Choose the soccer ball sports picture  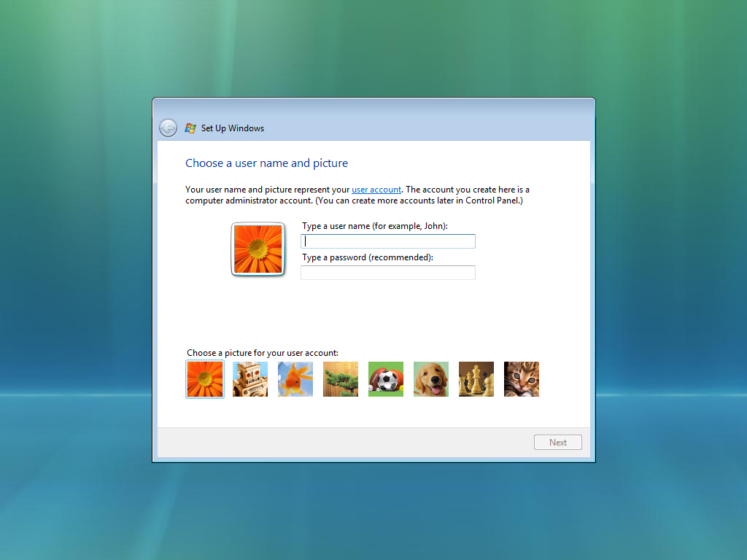tap(386, 379)
